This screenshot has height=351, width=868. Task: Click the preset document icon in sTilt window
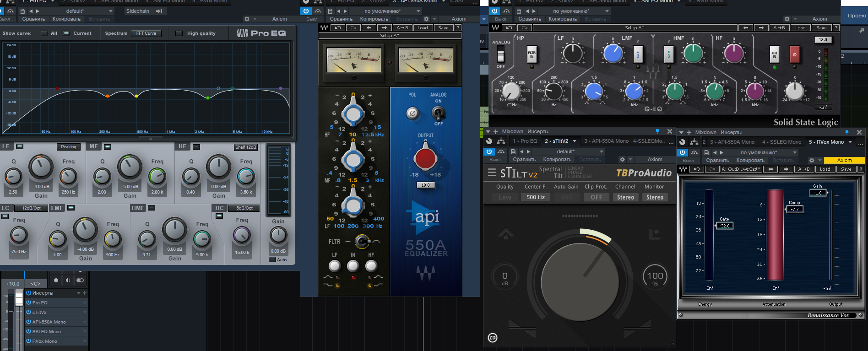tap(513, 151)
